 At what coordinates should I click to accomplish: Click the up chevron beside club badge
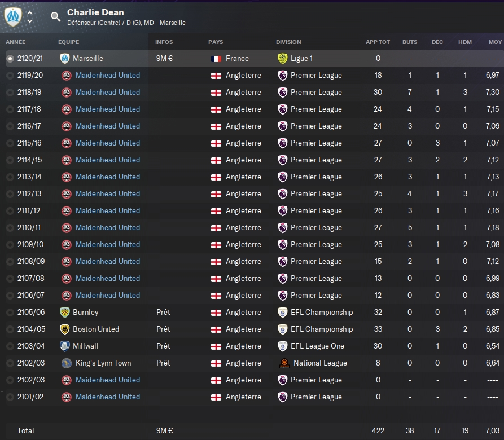click(x=30, y=12)
